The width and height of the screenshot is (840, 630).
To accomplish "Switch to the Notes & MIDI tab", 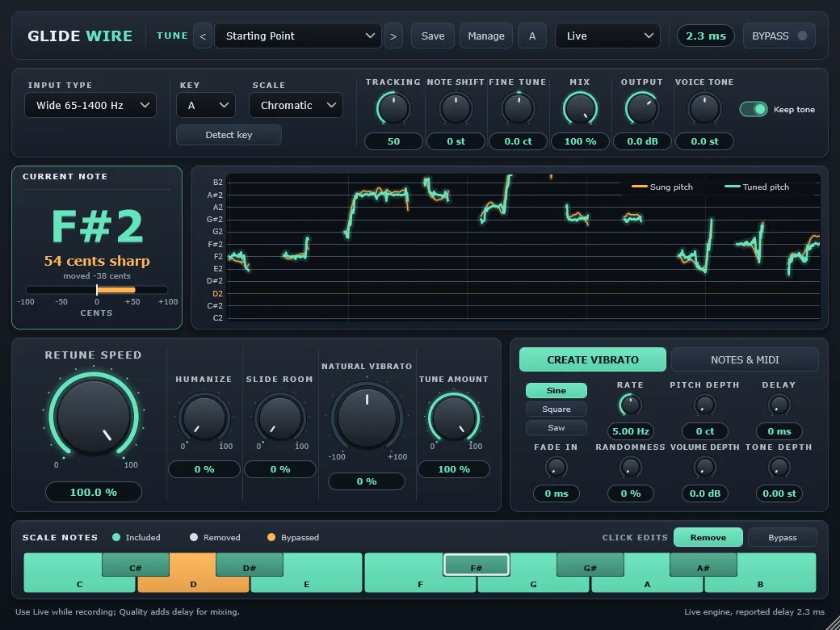I will 745,359.
